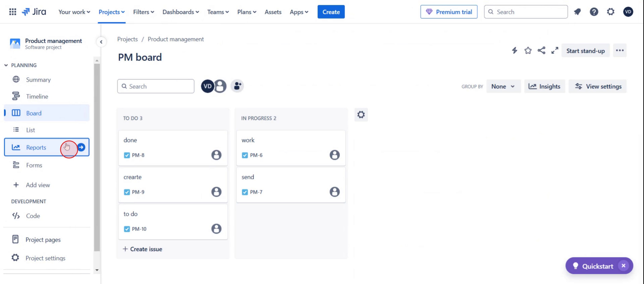Click the blue Create button
This screenshot has height=284, width=644.
[331, 12]
